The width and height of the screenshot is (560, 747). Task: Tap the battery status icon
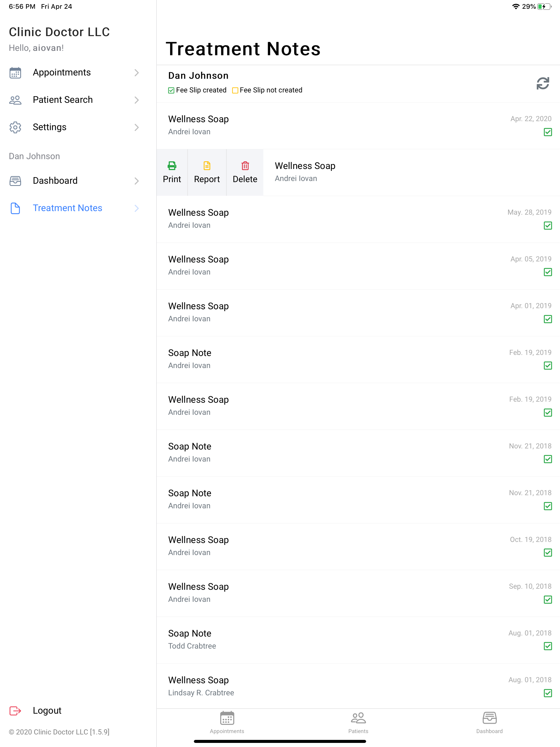click(x=544, y=6)
